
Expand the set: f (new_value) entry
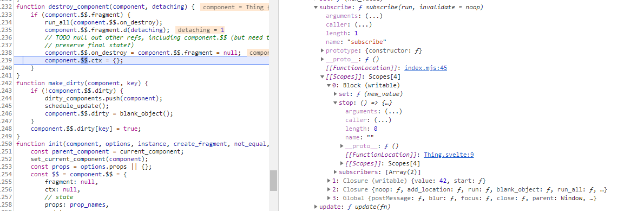[336, 94]
